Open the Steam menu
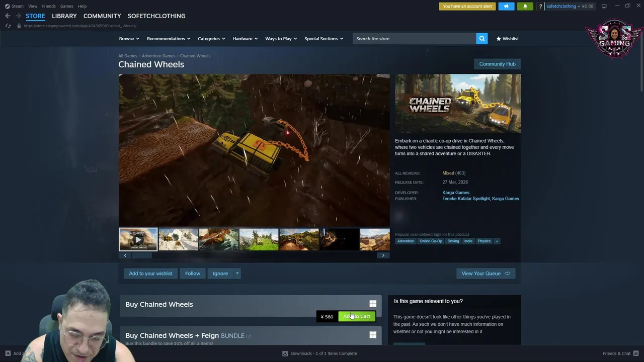This screenshot has height=362, width=644. (18, 6)
